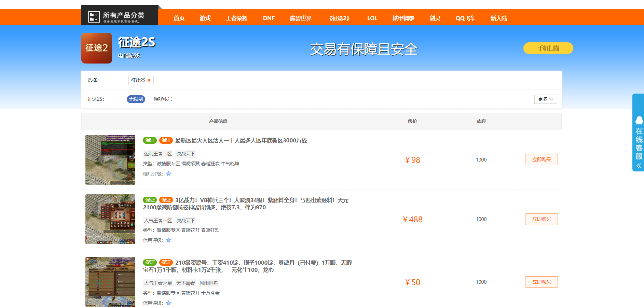The height and width of the screenshot is (307, 644).
Task: Click the 售价 column header
Action: 412,121
